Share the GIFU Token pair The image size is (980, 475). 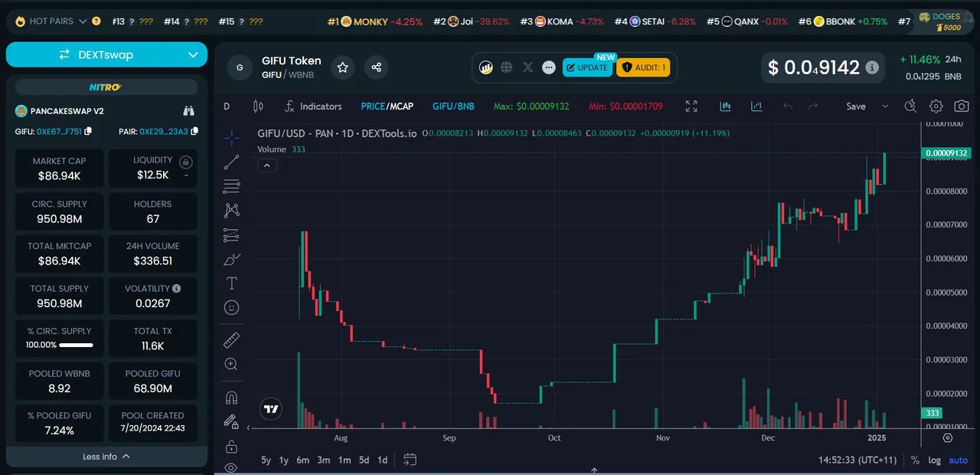point(376,67)
